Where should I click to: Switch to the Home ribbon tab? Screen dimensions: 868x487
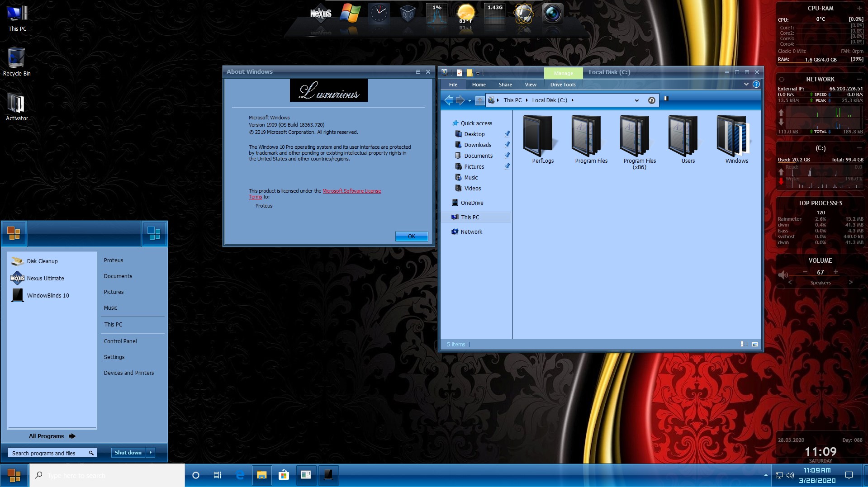coord(479,85)
